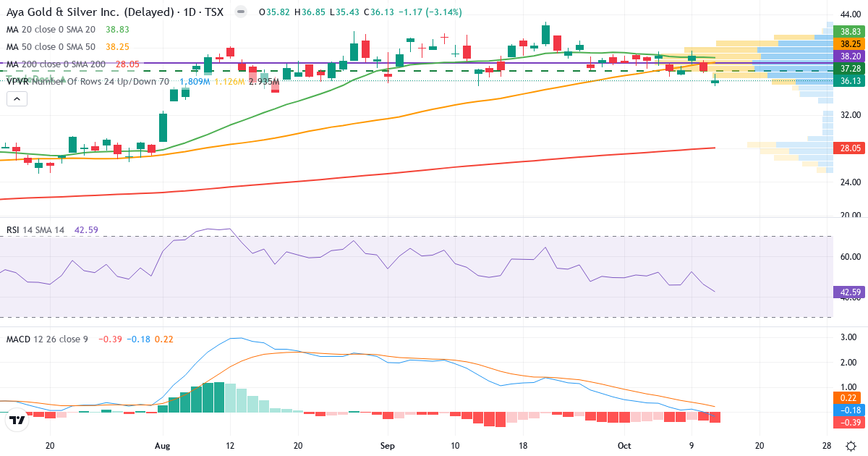Viewport: 868px width, 456px height.
Task: Click RSI legend value 42.59
Action: pos(85,230)
